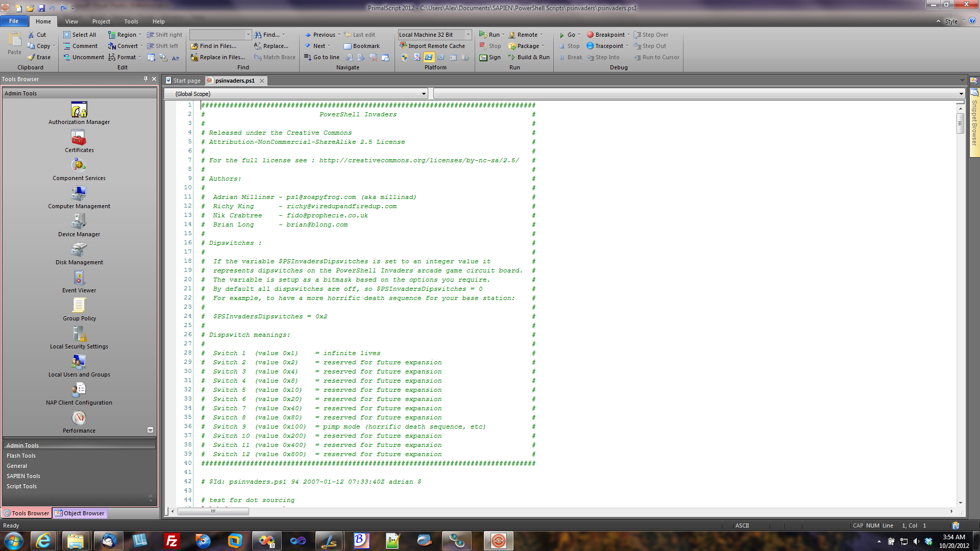Expand the Run dropdown arrow
The height and width of the screenshot is (551, 980).
(503, 35)
